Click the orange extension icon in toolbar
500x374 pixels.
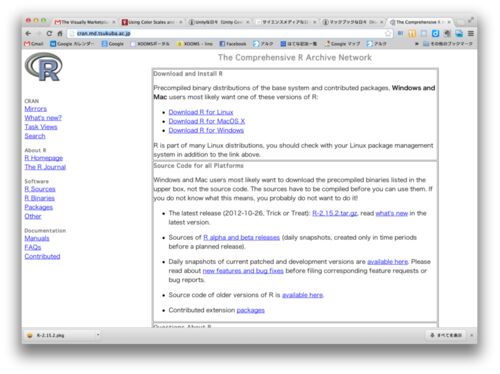coord(412,33)
